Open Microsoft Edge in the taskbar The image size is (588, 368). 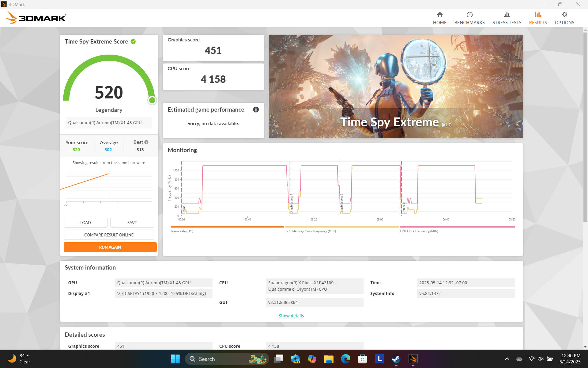[345, 359]
